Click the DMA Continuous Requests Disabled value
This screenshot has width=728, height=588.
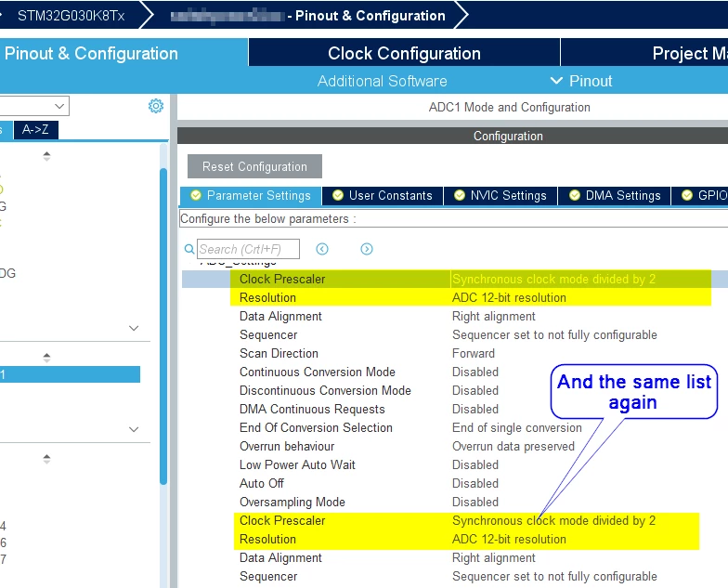(x=475, y=409)
